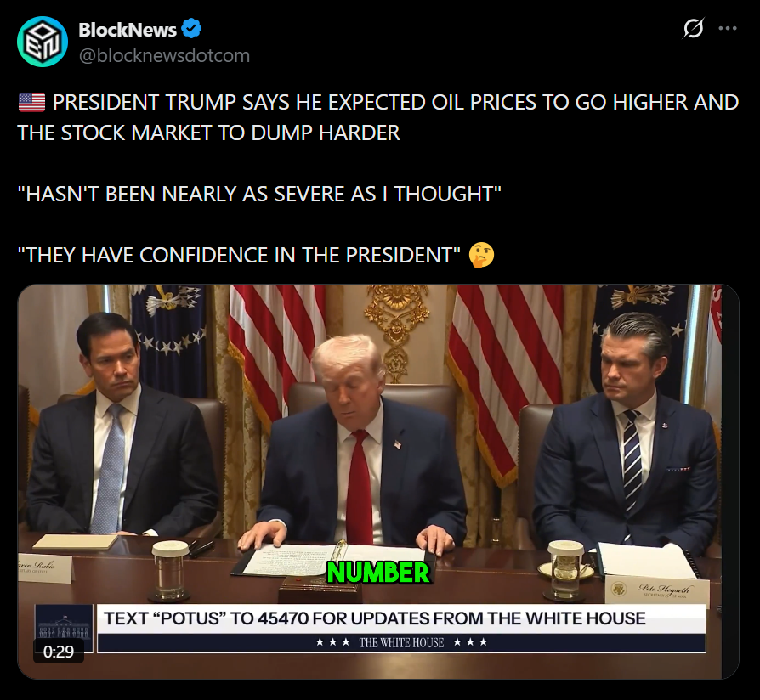Open the Grok slashed-circle icon
Screen dimensions: 760x700
(693, 28)
